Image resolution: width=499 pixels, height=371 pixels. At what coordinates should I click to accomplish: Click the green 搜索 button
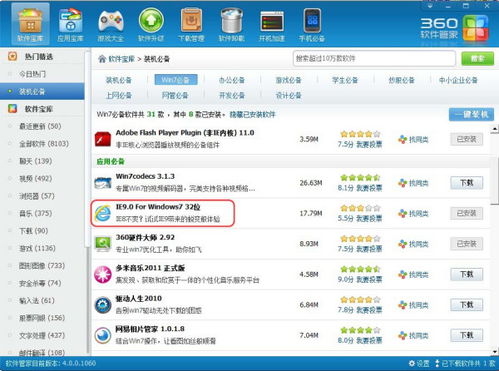(477, 59)
